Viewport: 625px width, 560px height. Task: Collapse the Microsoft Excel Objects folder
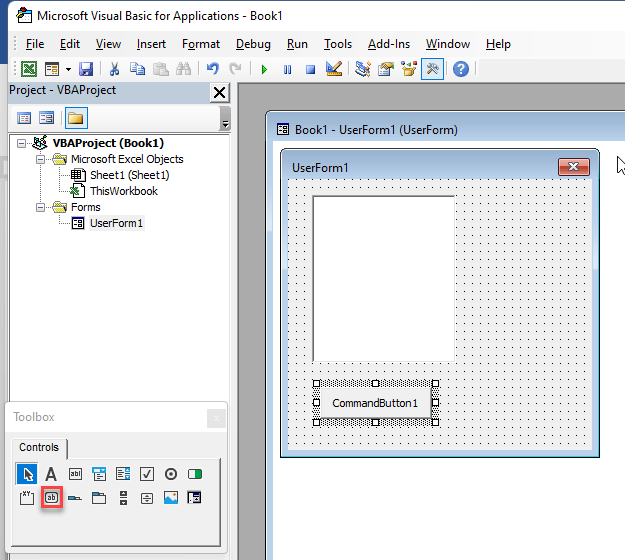point(40,159)
